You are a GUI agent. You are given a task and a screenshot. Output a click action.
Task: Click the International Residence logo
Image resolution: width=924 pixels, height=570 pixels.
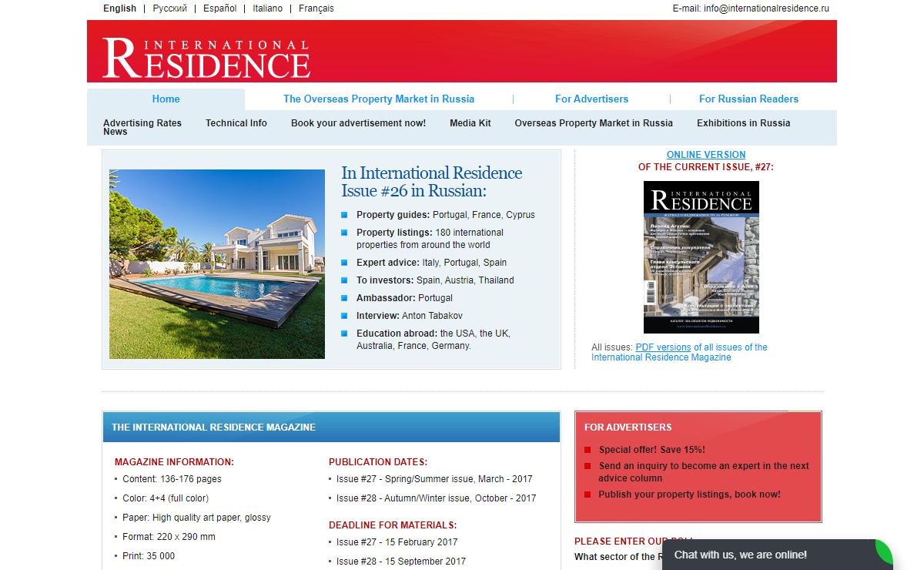206,57
